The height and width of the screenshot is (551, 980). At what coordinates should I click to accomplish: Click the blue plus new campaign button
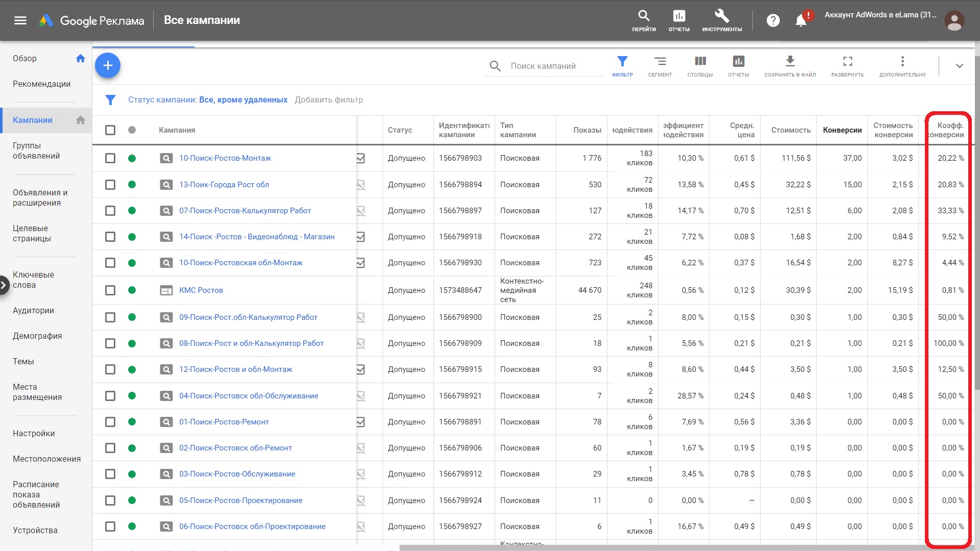point(108,65)
